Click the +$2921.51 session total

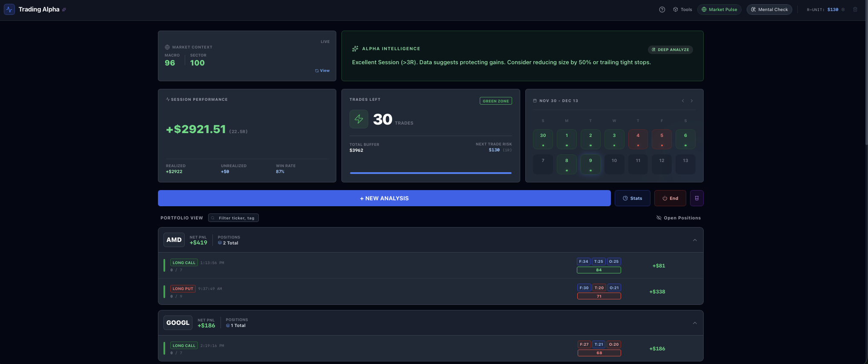click(196, 129)
